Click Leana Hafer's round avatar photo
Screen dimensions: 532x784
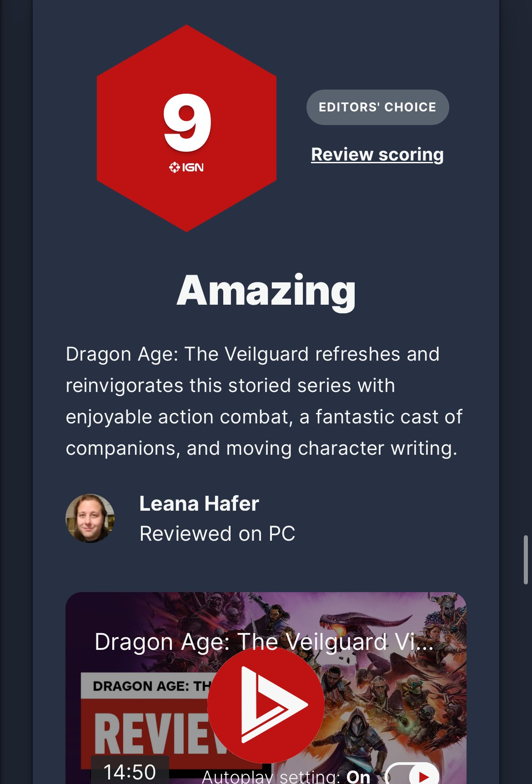[90, 518]
